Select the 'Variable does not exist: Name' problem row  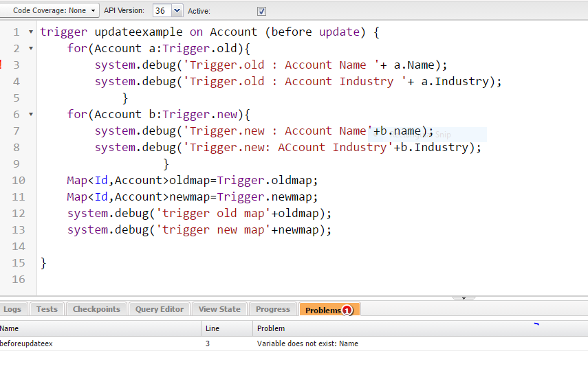(307, 343)
